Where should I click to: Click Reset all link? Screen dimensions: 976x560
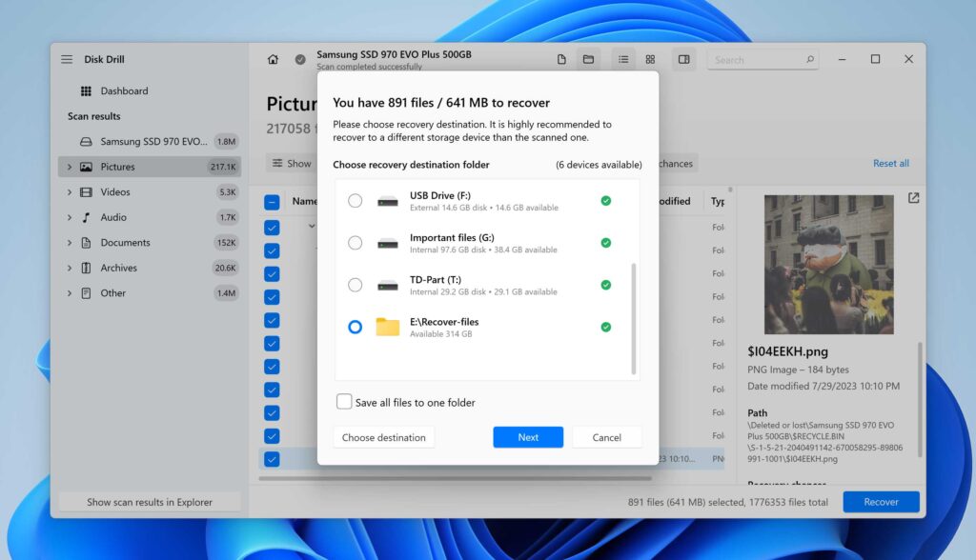pos(890,163)
